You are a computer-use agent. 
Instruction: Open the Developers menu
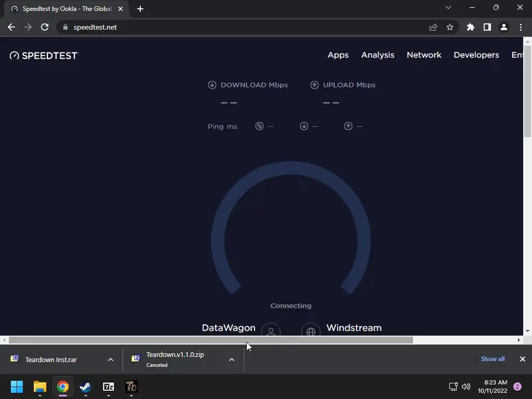pyautogui.click(x=476, y=55)
